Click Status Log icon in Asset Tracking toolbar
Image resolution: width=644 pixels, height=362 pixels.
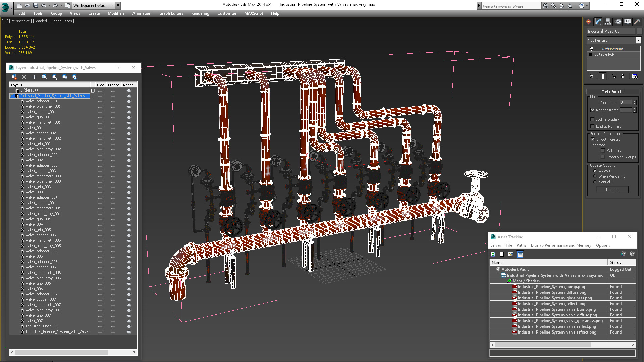502,254
